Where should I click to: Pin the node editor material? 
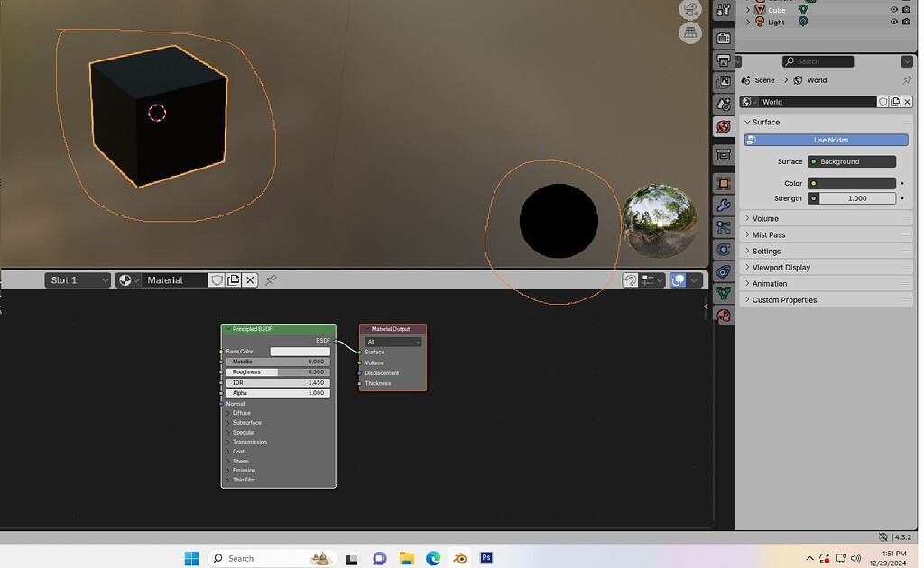pyautogui.click(x=271, y=280)
